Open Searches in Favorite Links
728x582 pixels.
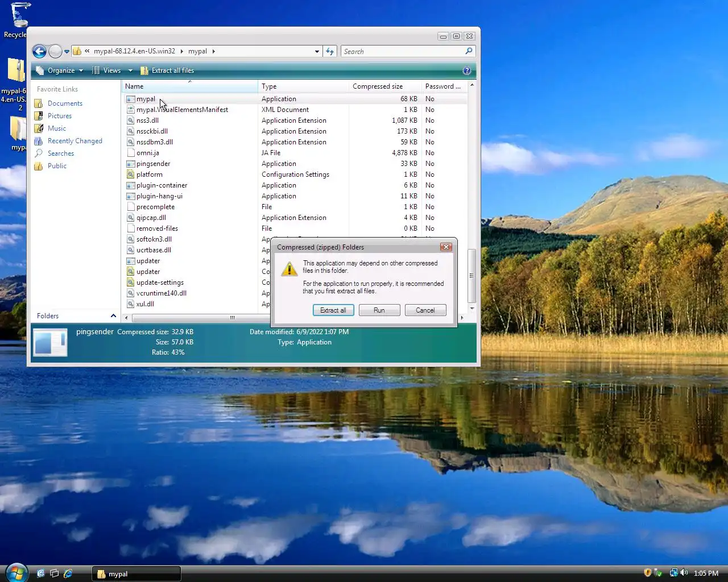tap(54, 153)
